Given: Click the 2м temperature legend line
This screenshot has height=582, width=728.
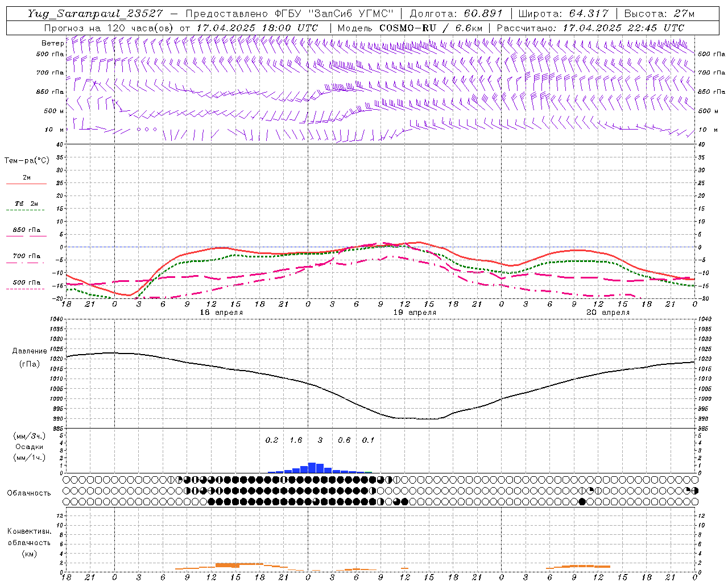Looking at the screenshot, I should tap(26, 184).
